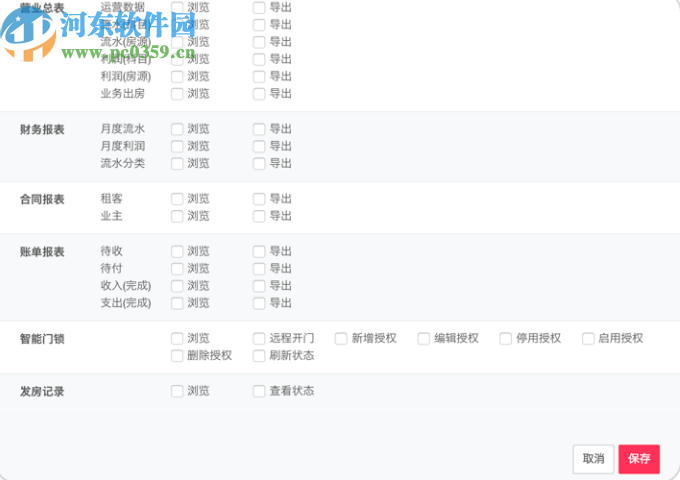Toggle 浏览 permission for 业务出房

(177, 94)
